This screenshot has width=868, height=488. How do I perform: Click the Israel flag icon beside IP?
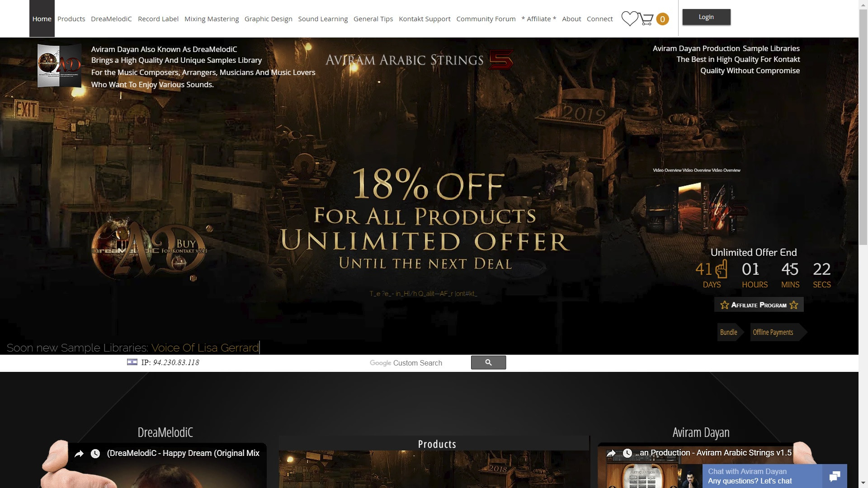[x=132, y=362]
